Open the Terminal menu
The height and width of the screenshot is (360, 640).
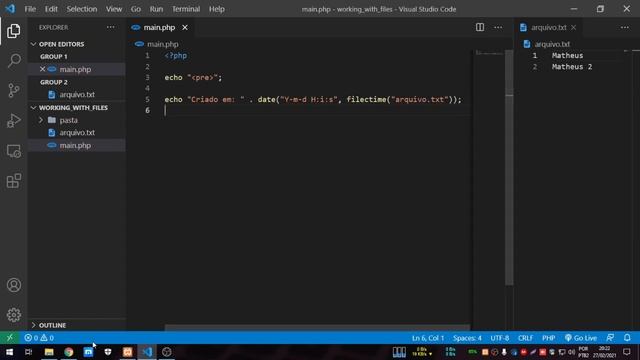coord(186,9)
